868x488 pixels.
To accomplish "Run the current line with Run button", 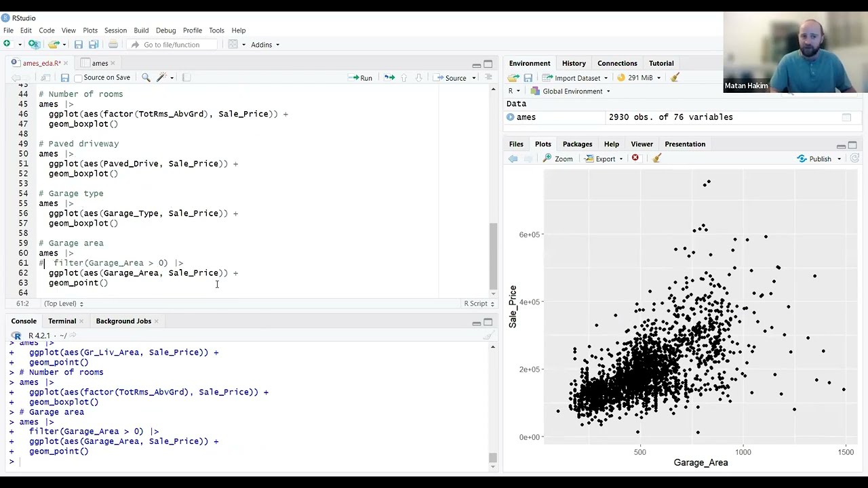I will 361,78.
